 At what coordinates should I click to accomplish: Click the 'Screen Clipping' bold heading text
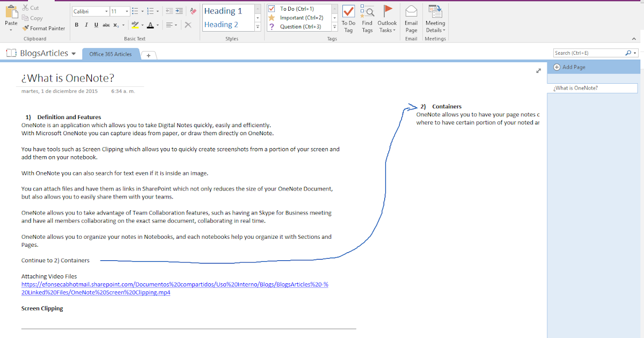coord(42,308)
